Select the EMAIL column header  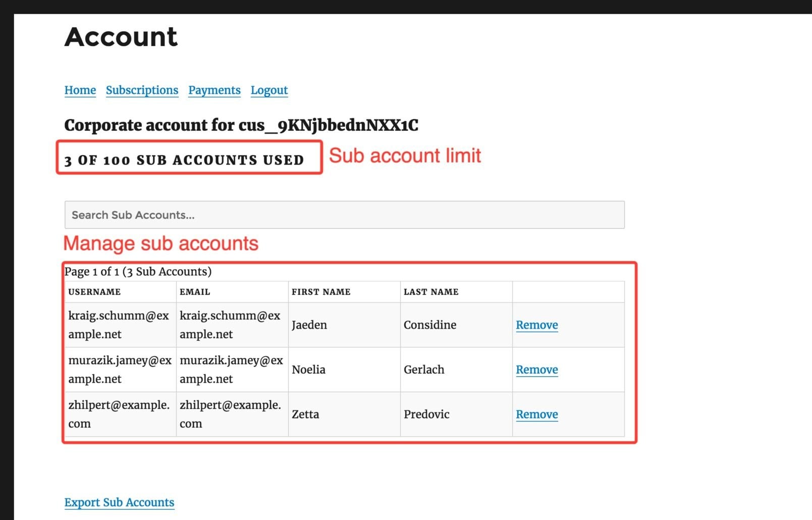coord(194,291)
